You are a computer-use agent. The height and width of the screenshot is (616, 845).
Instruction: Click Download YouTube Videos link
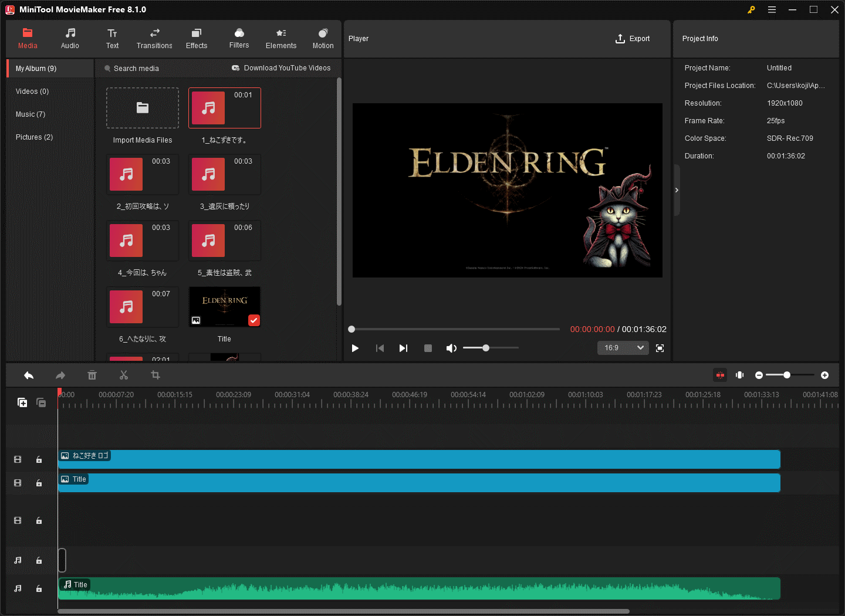pos(281,68)
